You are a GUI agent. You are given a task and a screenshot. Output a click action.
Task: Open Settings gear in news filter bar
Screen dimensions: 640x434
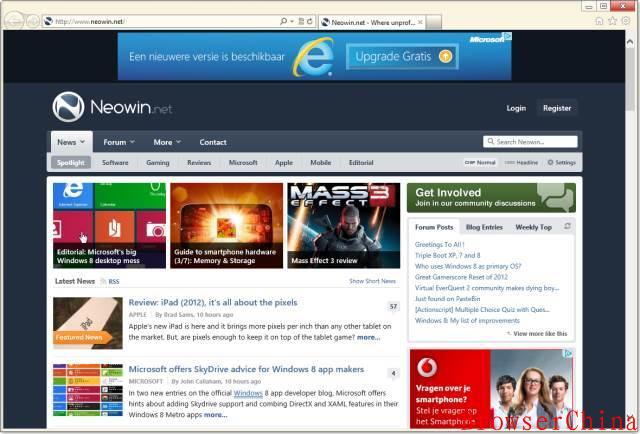562,162
